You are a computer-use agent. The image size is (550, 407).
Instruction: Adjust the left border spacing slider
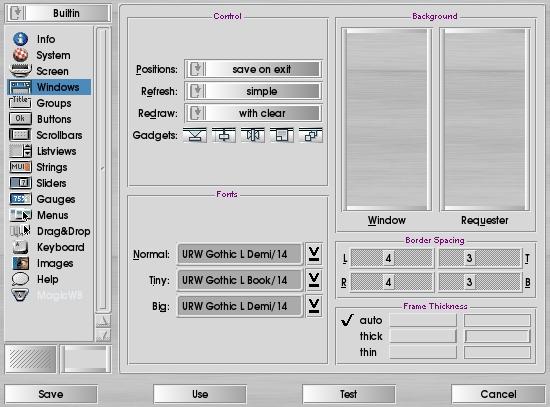[x=391, y=258]
